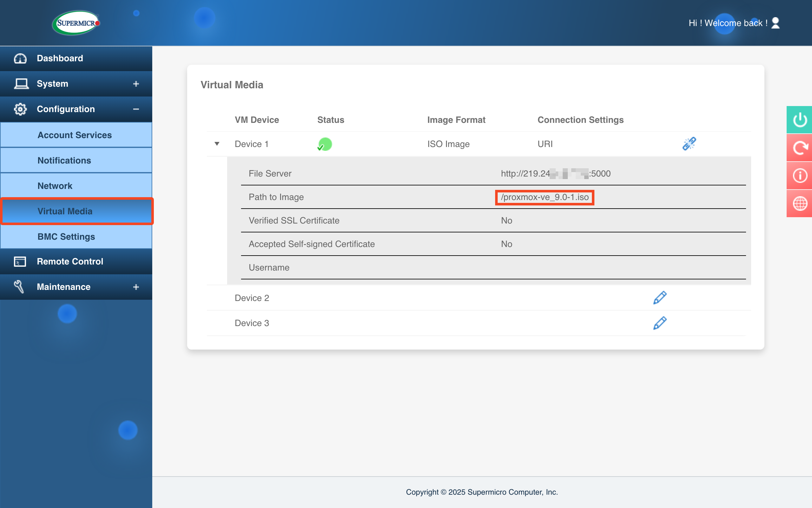Viewport: 812px width, 508px height.
Task: Click the System laptop icon
Action: [21, 84]
